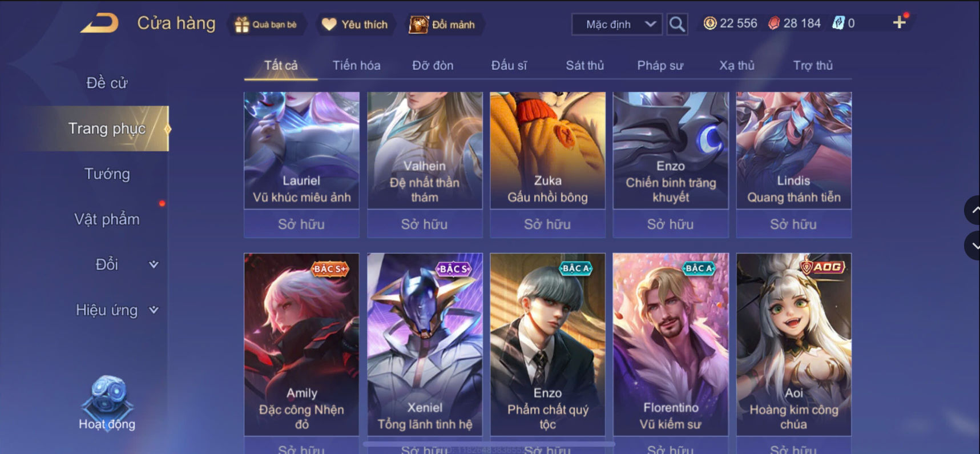Go to Vật phẩm in sidebar
980x454 pixels.
coord(107,219)
